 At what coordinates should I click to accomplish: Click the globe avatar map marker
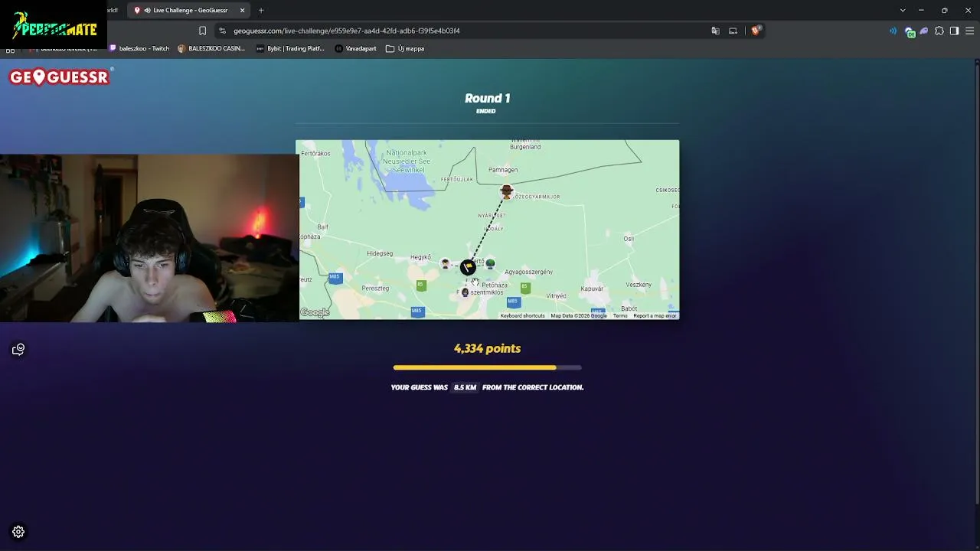(490, 263)
